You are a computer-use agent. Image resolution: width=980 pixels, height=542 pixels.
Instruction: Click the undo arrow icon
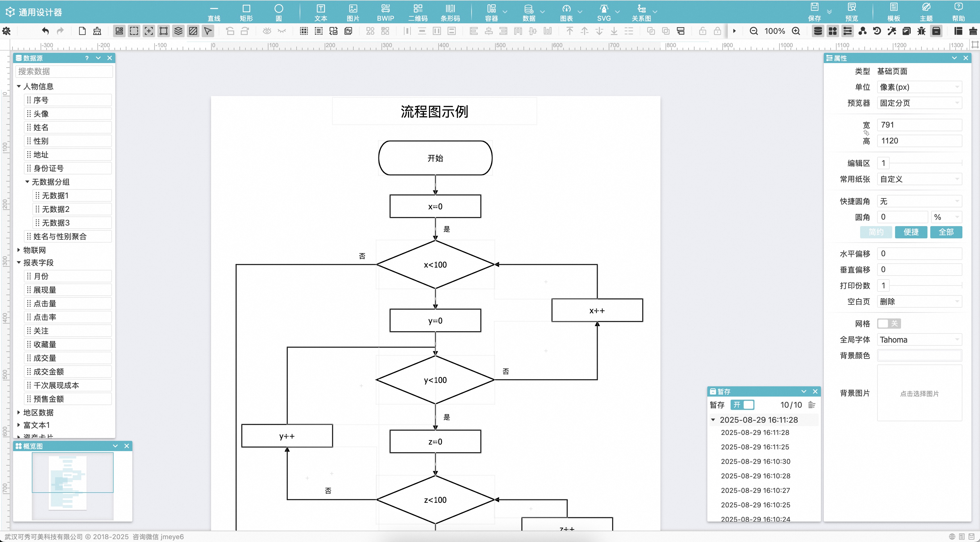(45, 31)
